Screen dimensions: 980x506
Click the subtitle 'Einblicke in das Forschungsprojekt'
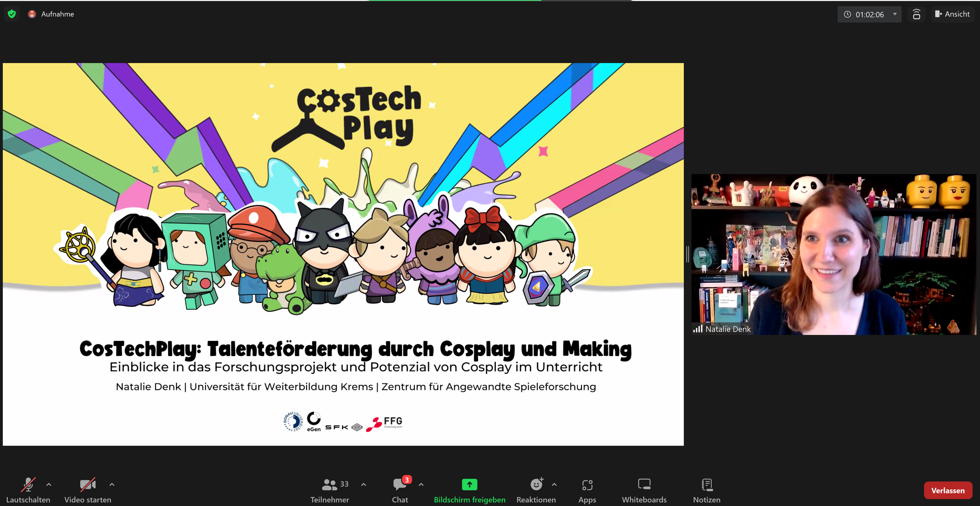[223, 367]
